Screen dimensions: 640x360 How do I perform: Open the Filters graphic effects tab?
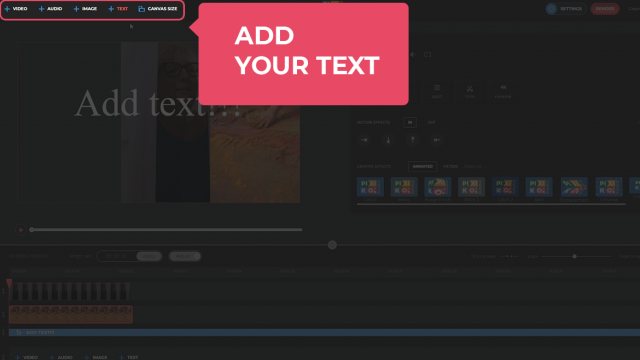click(x=451, y=167)
